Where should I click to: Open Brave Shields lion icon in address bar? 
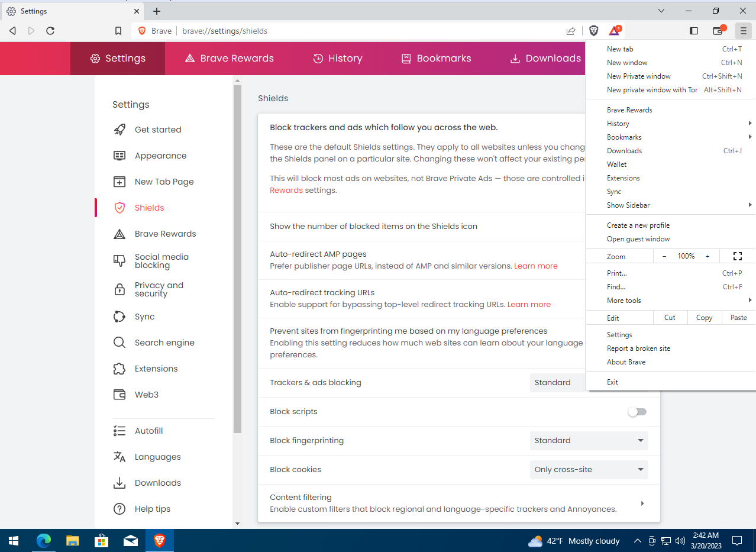pos(594,31)
